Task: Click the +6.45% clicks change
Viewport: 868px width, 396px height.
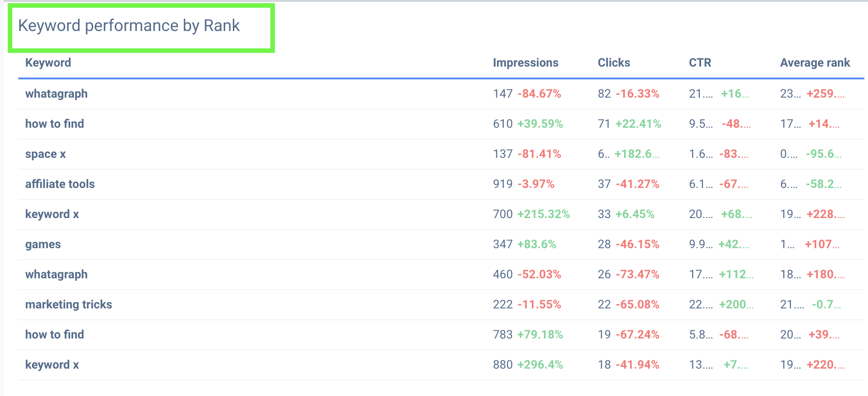Action: [x=635, y=214]
